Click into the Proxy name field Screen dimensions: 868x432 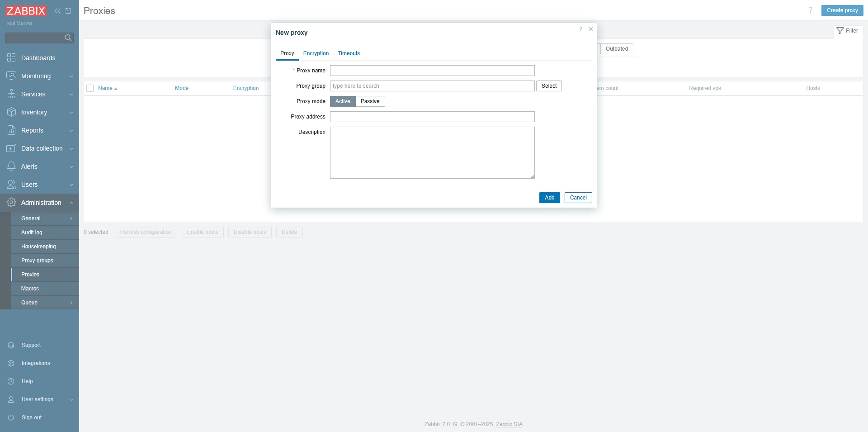[x=432, y=71]
